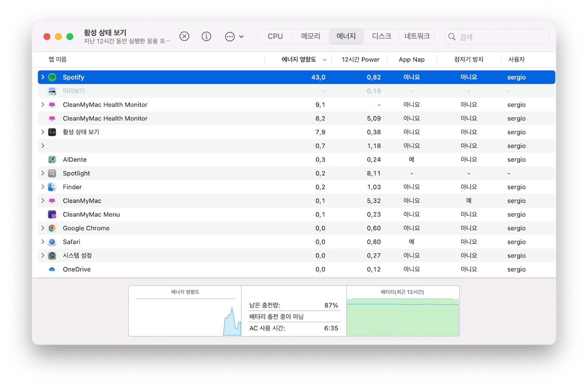Select the Google Chrome row name
This screenshot has height=387, width=588.
tap(86, 228)
